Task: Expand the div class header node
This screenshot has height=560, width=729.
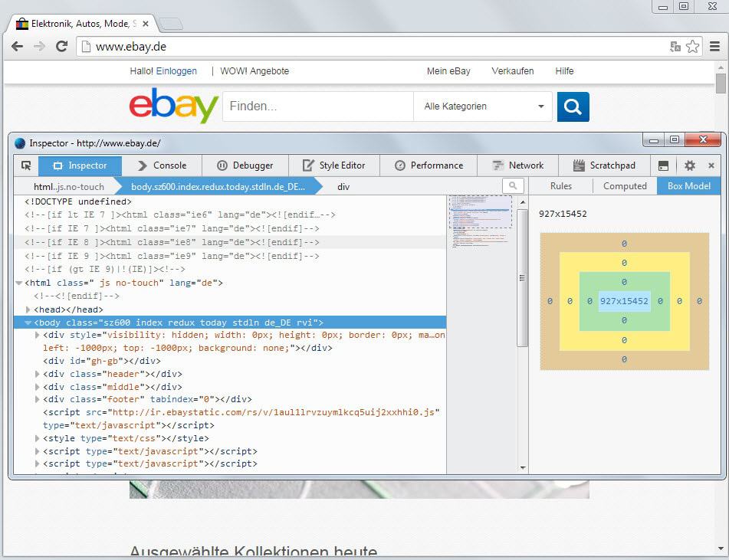Action: tap(38, 374)
